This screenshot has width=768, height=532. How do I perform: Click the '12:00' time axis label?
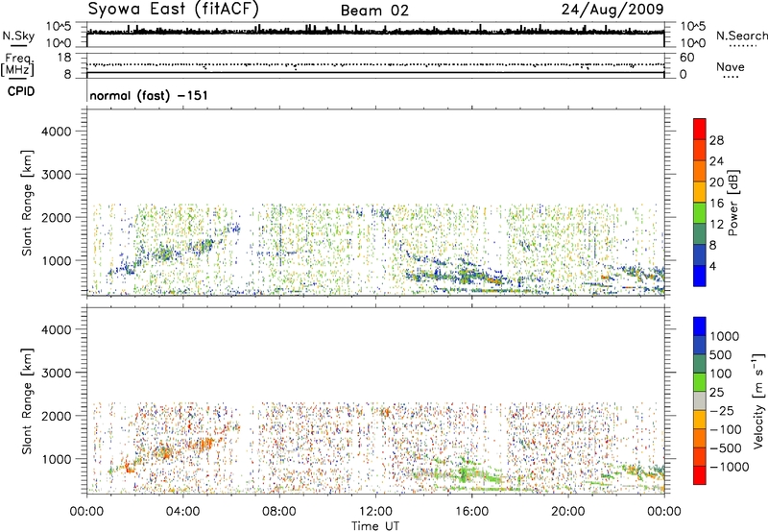[x=375, y=512]
